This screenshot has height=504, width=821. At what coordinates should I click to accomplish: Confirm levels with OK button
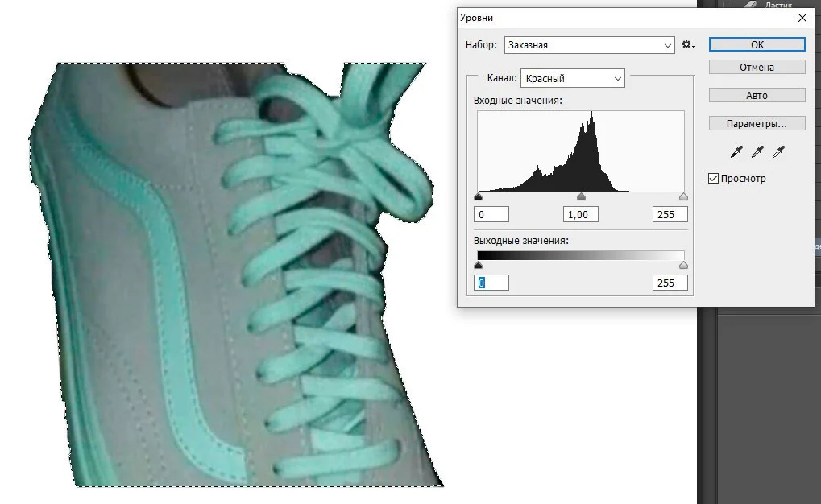[757, 44]
